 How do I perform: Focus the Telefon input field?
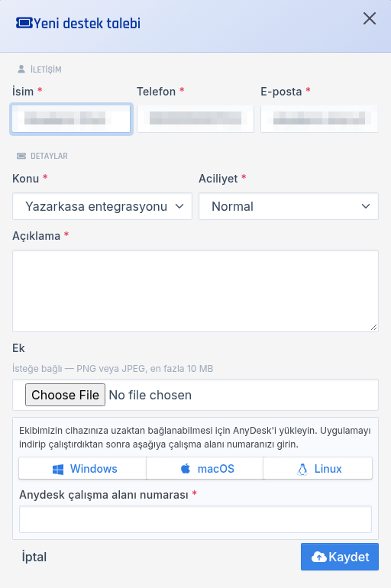click(195, 119)
